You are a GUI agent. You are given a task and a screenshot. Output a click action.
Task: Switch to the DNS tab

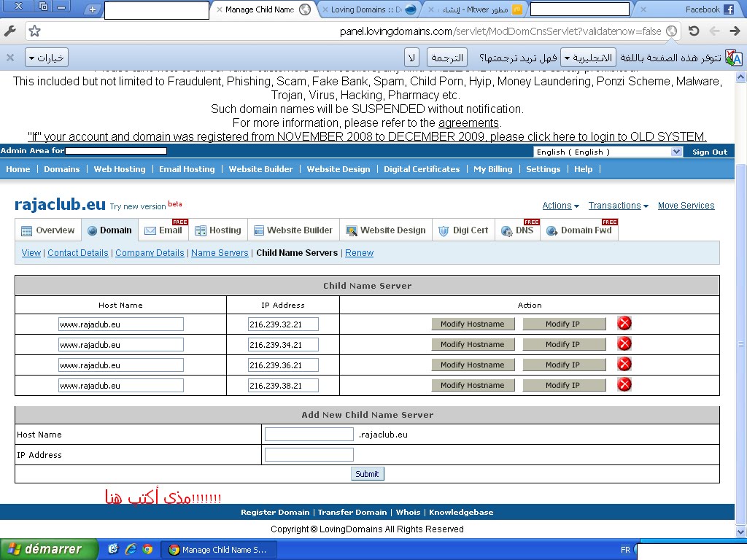tap(518, 230)
